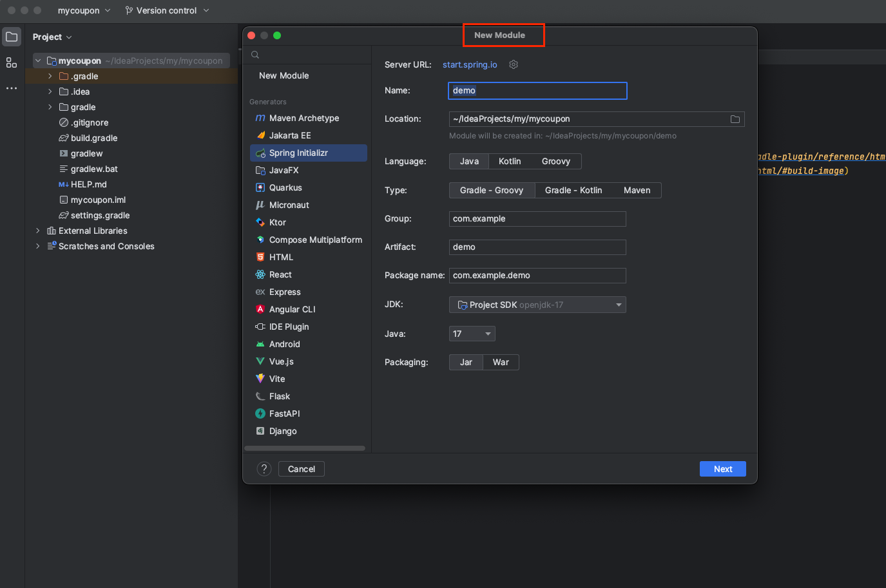Click the Name input field
886x588 pixels.
537,91
